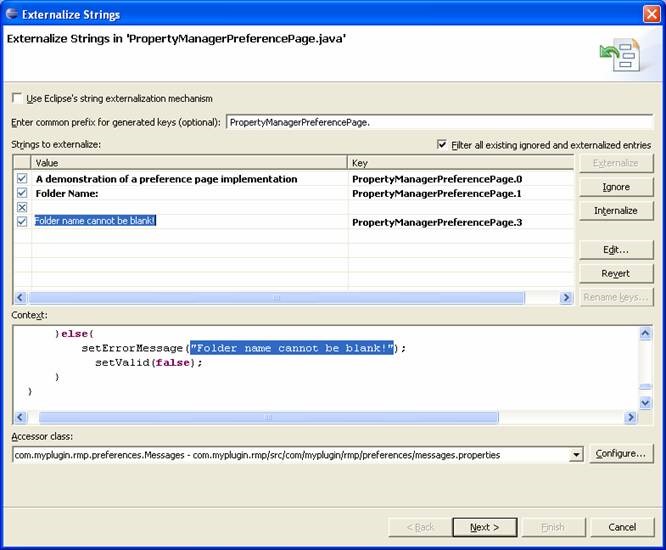666x550 pixels.
Task: Click the Edit... button
Action: pyautogui.click(x=616, y=250)
